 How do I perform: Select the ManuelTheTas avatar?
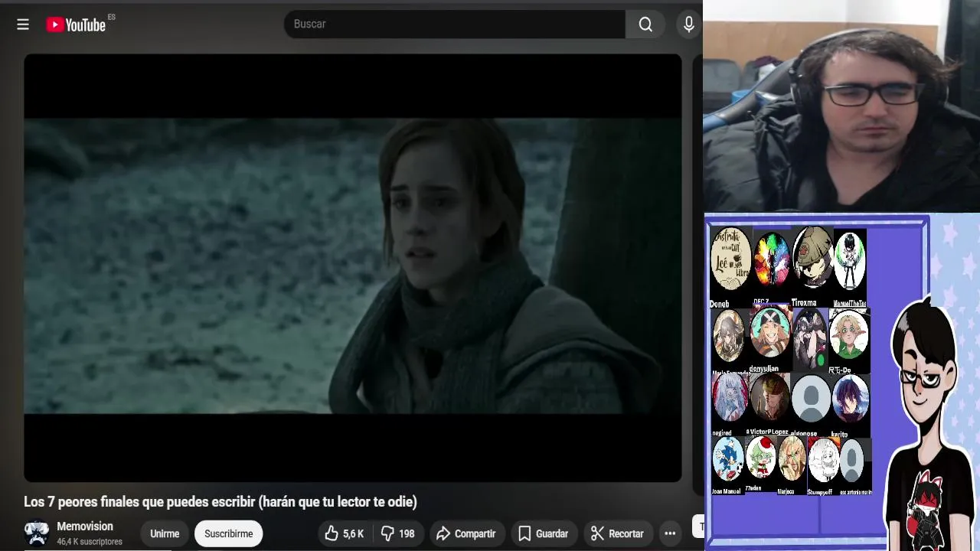pos(849,260)
